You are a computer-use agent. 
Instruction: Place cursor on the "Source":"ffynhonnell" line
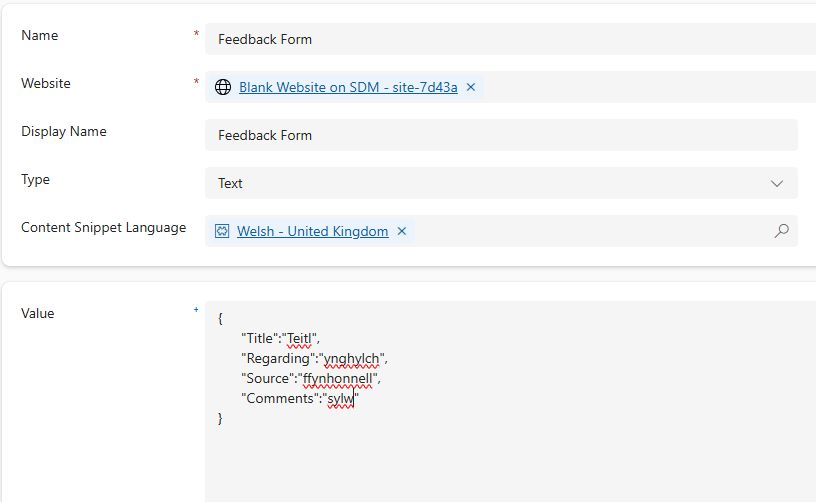pyautogui.click(x=311, y=379)
